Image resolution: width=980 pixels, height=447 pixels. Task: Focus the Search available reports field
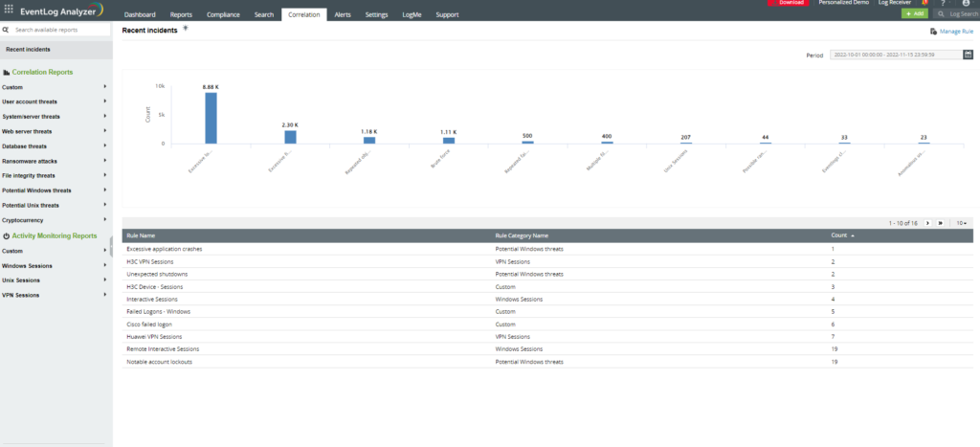point(57,30)
